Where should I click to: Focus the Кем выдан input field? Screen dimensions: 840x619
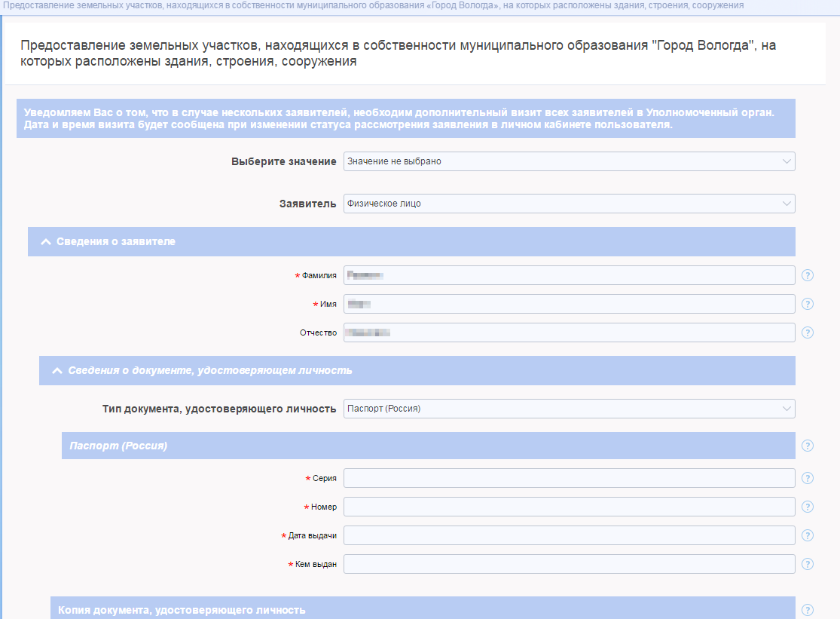[569, 564]
